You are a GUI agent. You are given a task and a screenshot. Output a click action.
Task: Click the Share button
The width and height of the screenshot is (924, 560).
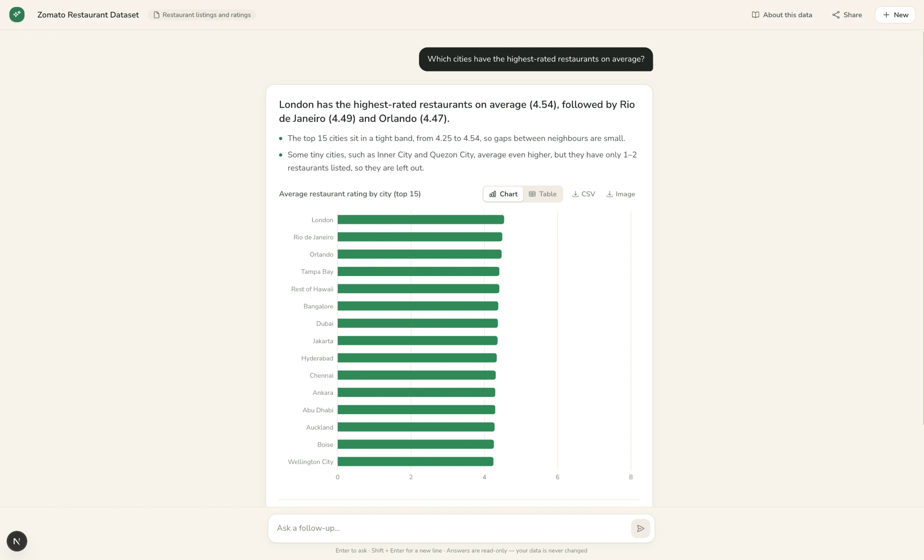(847, 15)
